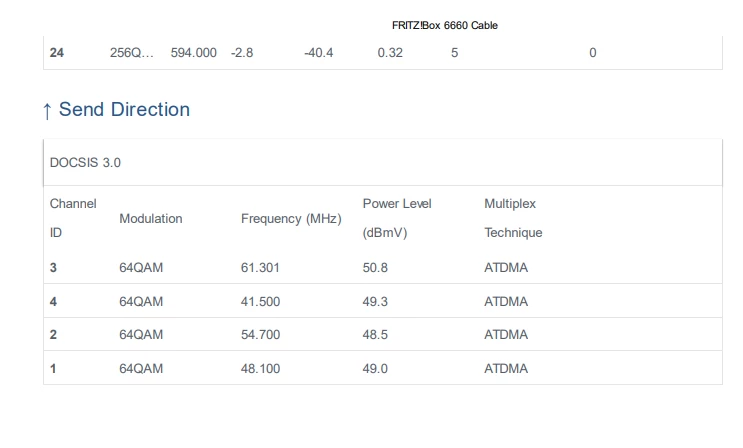Click the Multiplex Technique column header

click(513, 218)
